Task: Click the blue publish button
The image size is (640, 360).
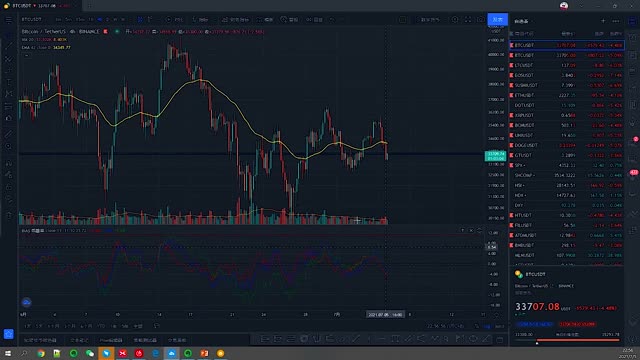Action: click(x=498, y=20)
